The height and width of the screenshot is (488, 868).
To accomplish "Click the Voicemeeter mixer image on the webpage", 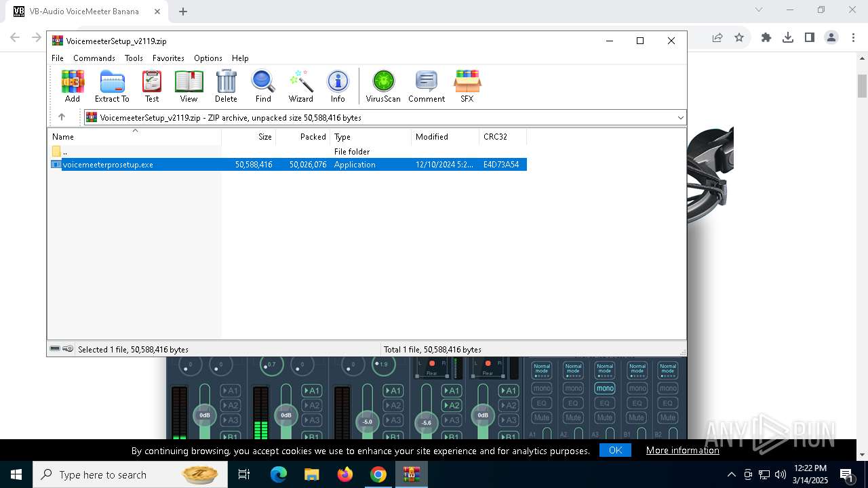I will coord(427,399).
